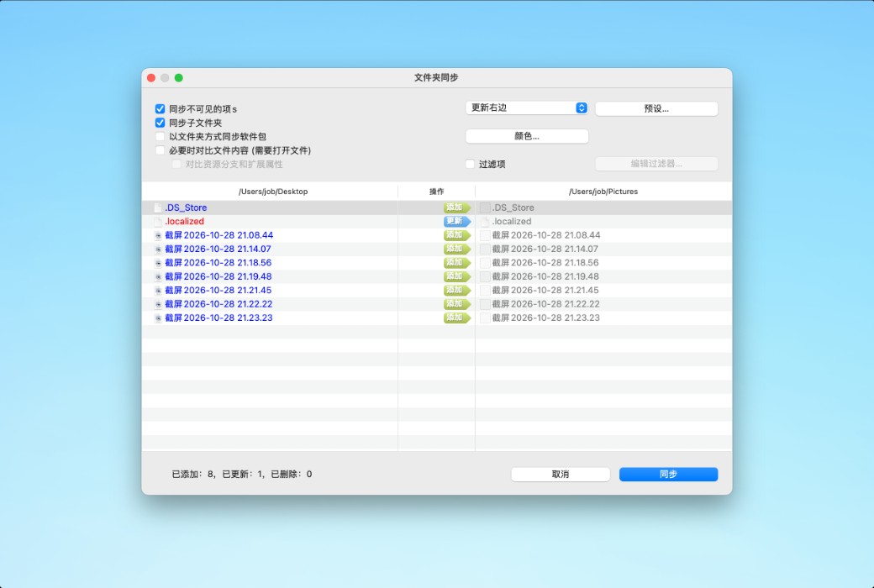Open the 更新右边 sync direction dropdown
This screenshot has height=588, width=874.
[527, 108]
